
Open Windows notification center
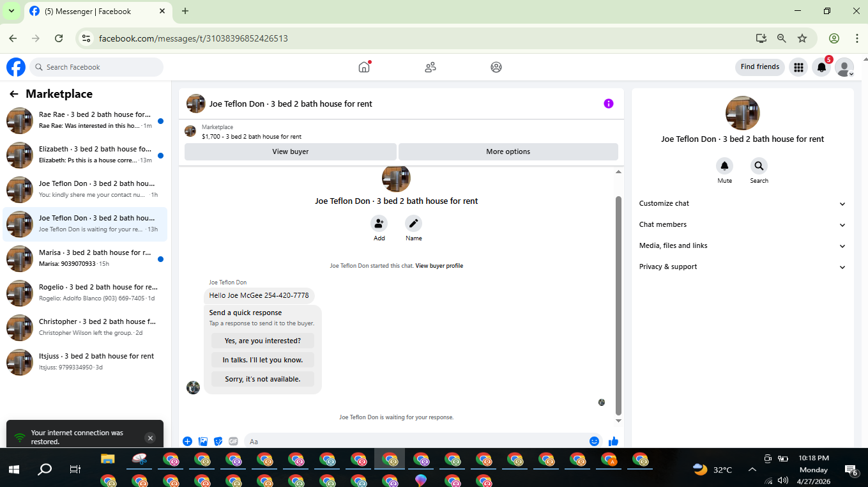coord(851,470)
